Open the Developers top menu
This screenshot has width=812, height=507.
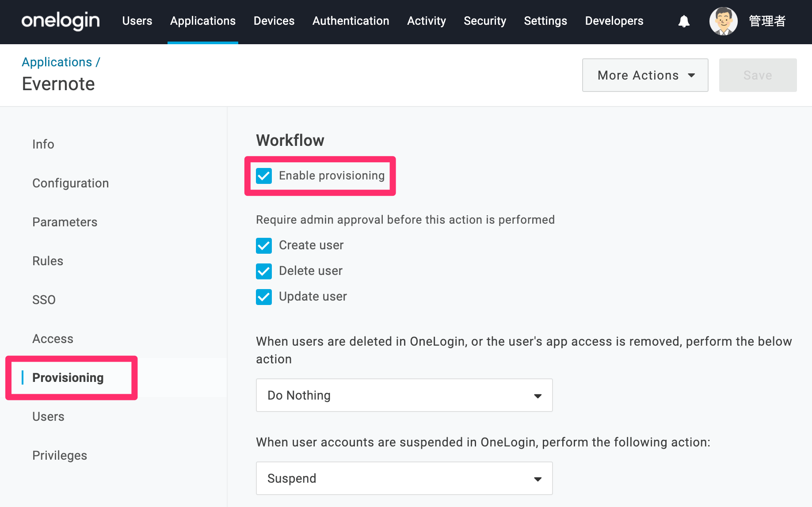click(614, 21)
